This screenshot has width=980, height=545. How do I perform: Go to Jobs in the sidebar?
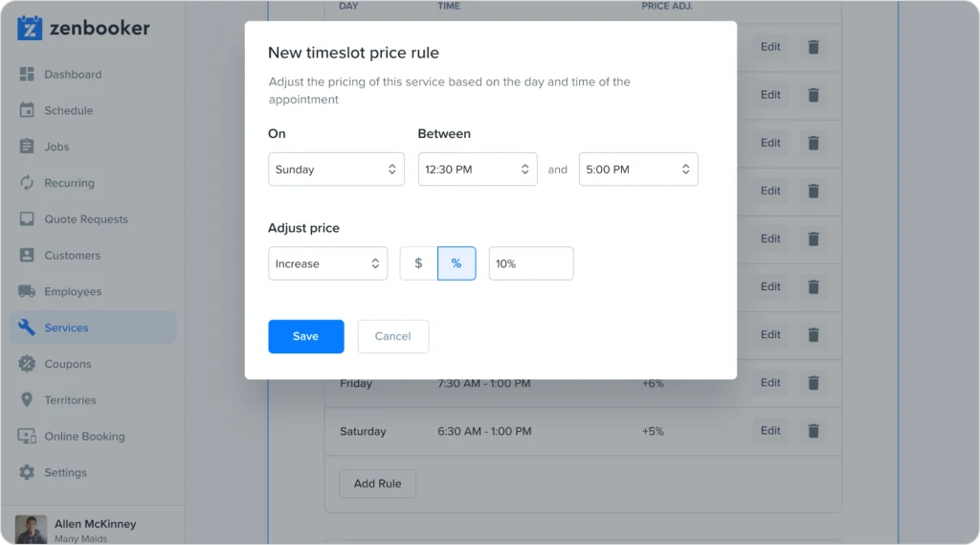[93, 147]
